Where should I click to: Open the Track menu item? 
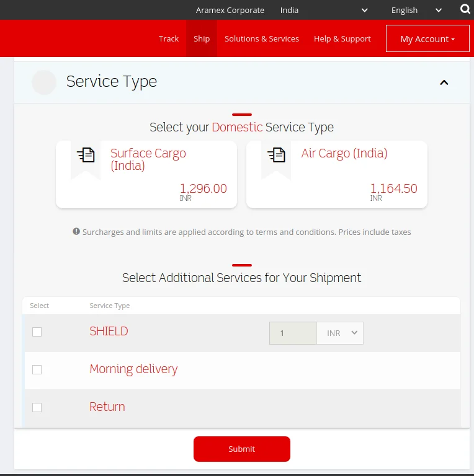tap(169, 38)
